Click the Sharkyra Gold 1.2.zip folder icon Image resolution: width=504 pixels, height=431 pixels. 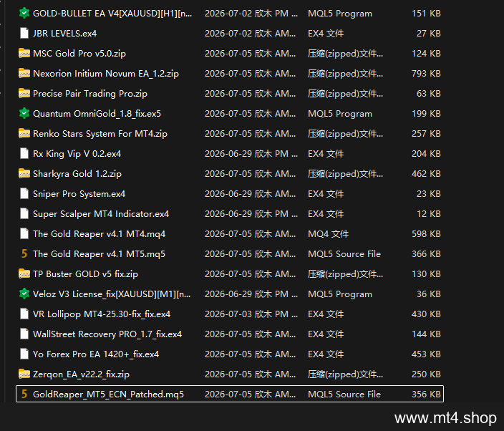point(24,173)
